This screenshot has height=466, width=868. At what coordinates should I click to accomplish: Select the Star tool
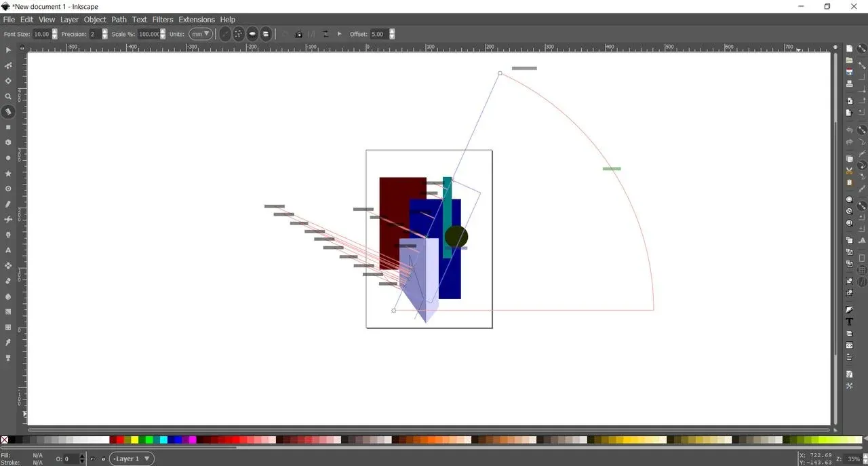8,174
